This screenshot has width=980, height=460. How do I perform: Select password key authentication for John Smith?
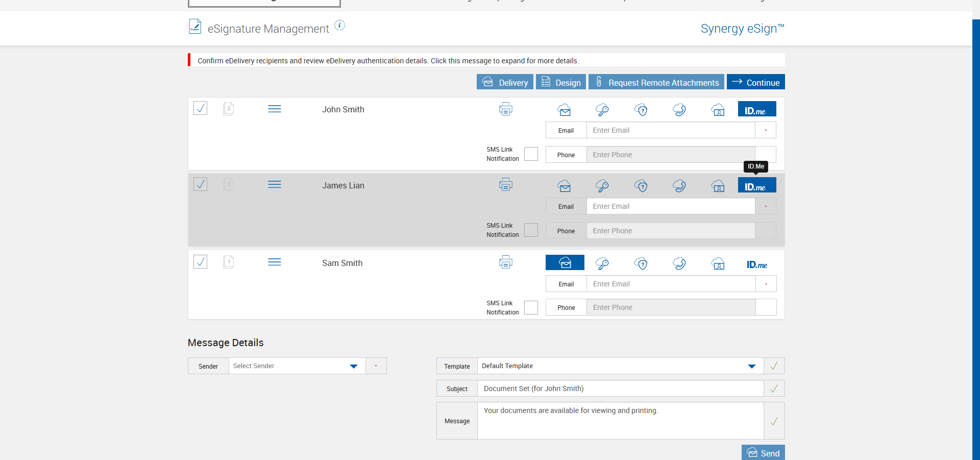[602, 110]
